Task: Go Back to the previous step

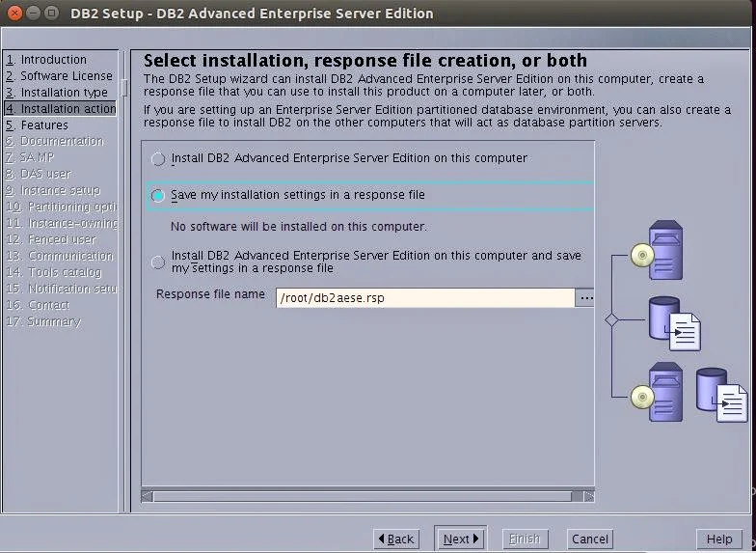Action: click(x=396, y=539)
